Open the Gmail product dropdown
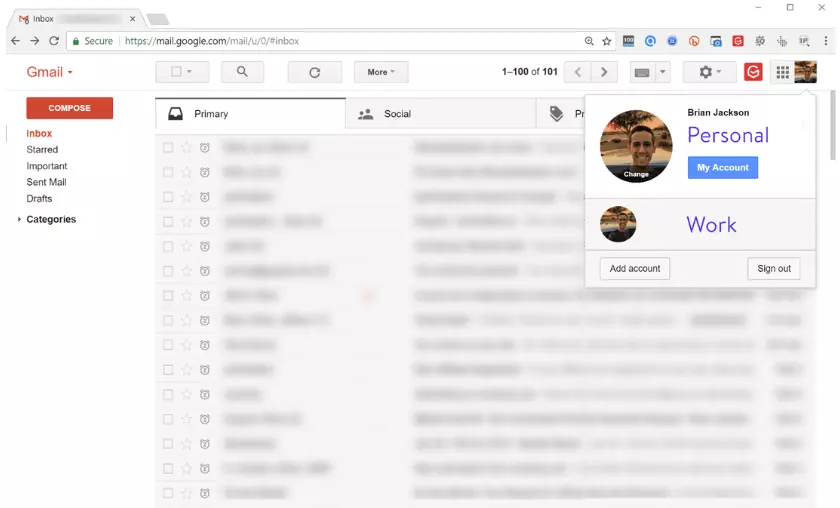 pos(50,72)
